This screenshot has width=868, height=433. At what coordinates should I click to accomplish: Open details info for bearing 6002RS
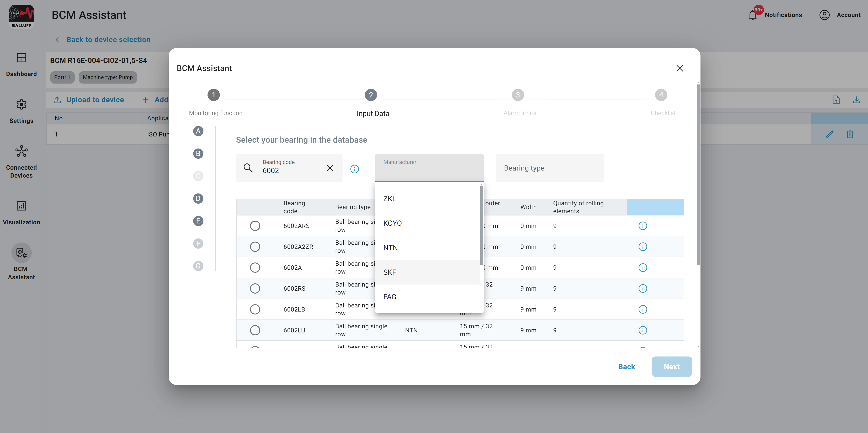(643, 289)
